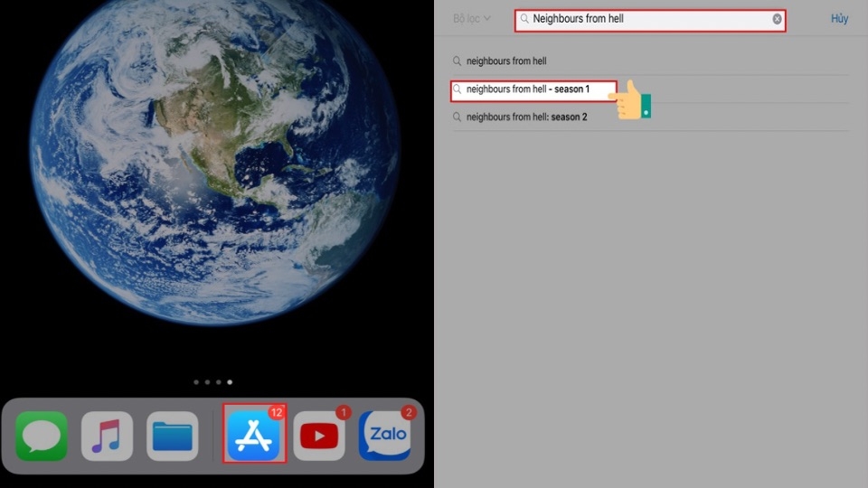Tap Hủy to cancel the search
This screenshot has height=488, width=868.
coord(839,19)
